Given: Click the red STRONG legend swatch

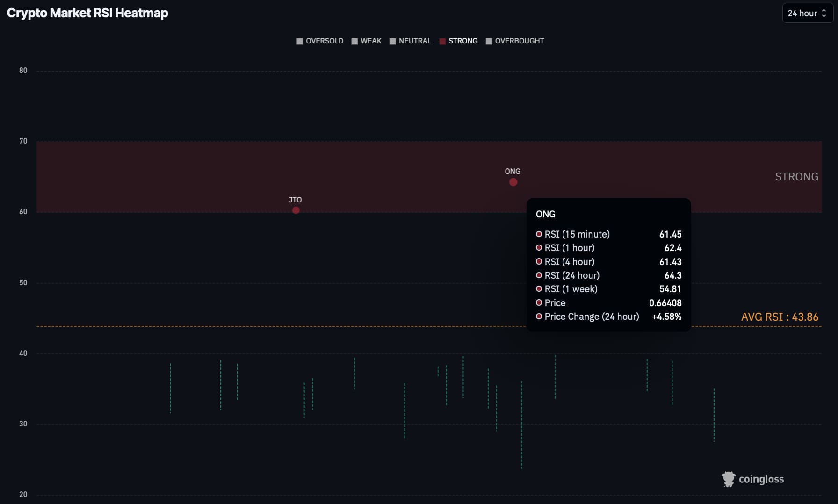Looking at the screenshot, I should [442, 41].
